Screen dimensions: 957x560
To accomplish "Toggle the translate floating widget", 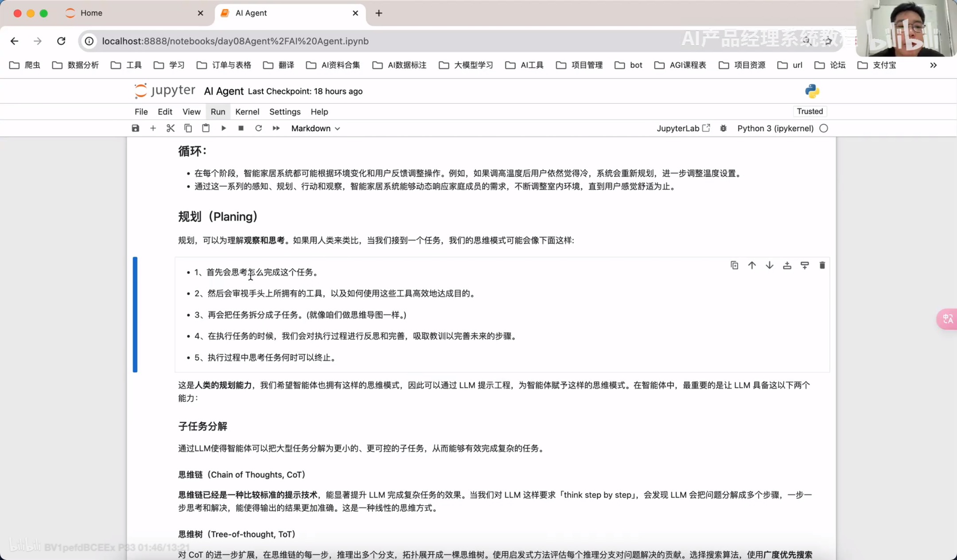I will pos(948,319).
